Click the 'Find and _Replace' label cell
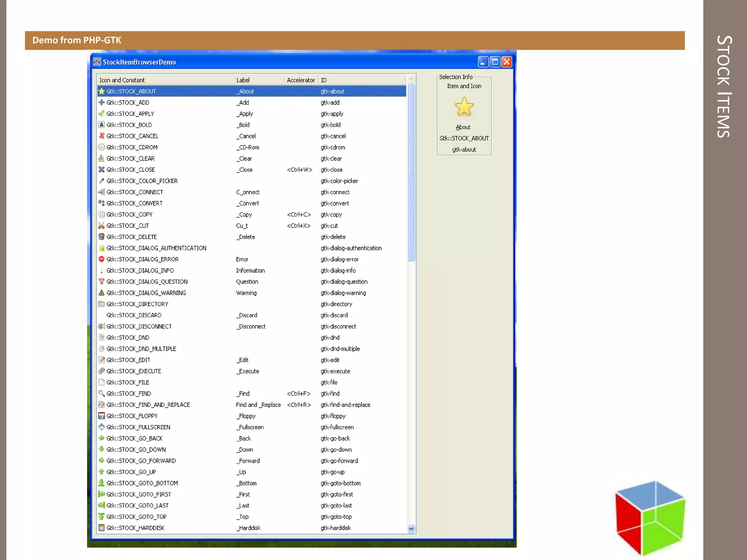Viewport: 747px width, 560px height. coord(258,405)
